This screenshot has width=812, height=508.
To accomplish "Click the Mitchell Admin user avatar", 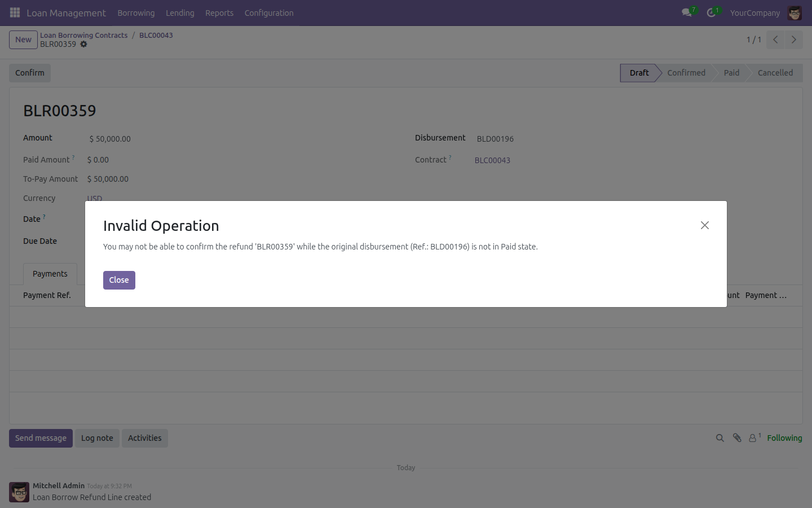I will [x=795, y=12].
